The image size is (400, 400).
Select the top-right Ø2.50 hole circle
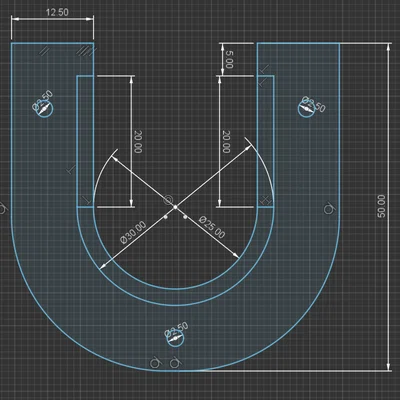pyautogui.click(x=306, y=109)
